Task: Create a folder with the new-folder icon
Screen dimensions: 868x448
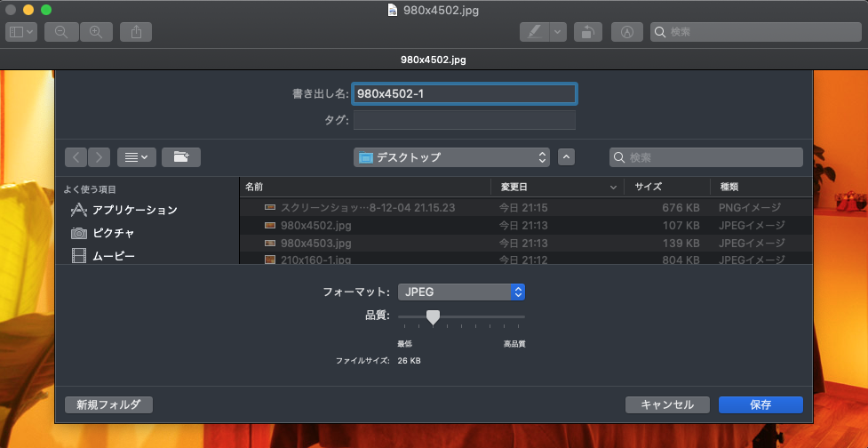Action: tap(181, 157)
